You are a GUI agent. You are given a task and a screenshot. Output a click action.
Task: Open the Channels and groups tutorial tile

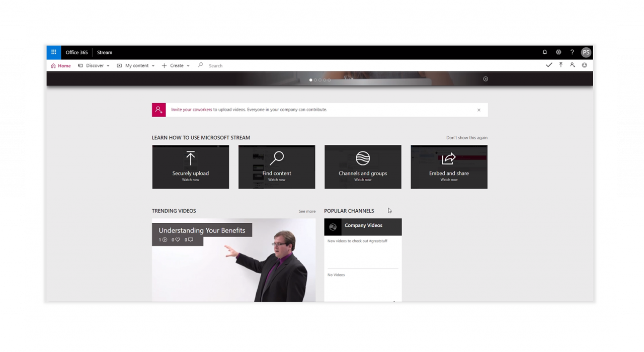[363, 167]
